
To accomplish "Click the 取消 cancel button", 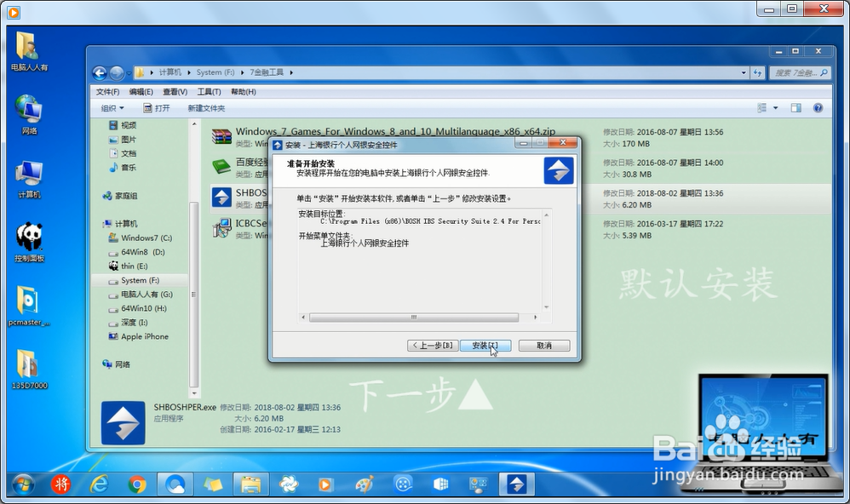I will click(x=544, y=345).
